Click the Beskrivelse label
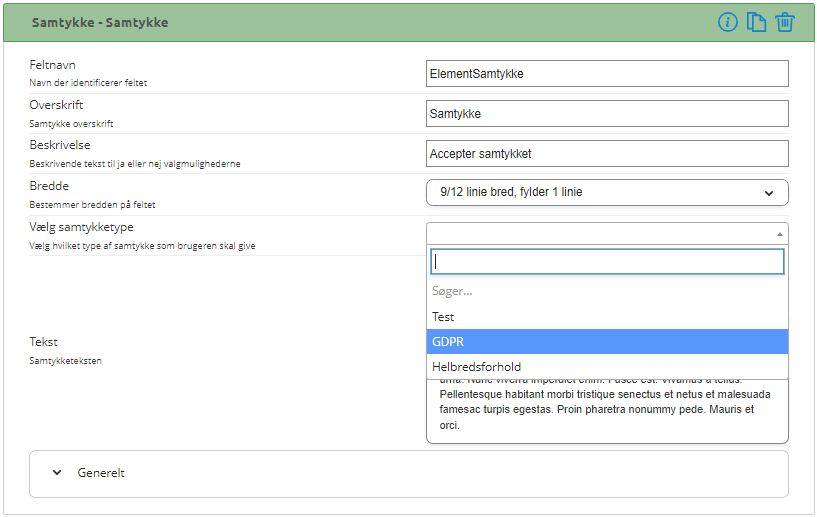 point(60,145)
